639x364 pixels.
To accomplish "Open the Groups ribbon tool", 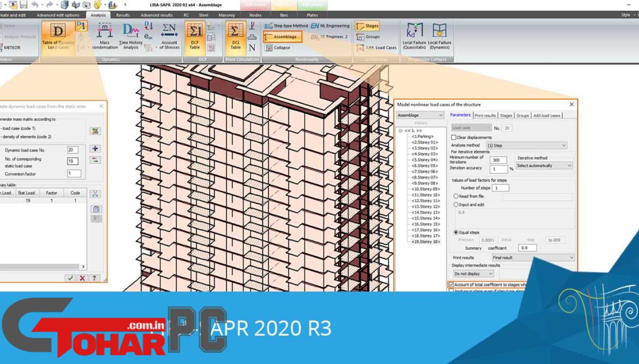I will [368, 37].
